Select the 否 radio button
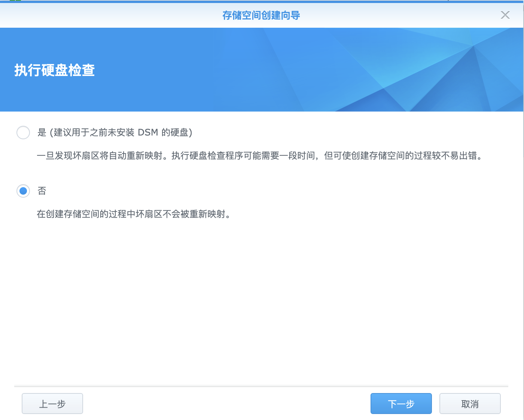The height and width of the screenshot is (420, 524). click(23, 191)
